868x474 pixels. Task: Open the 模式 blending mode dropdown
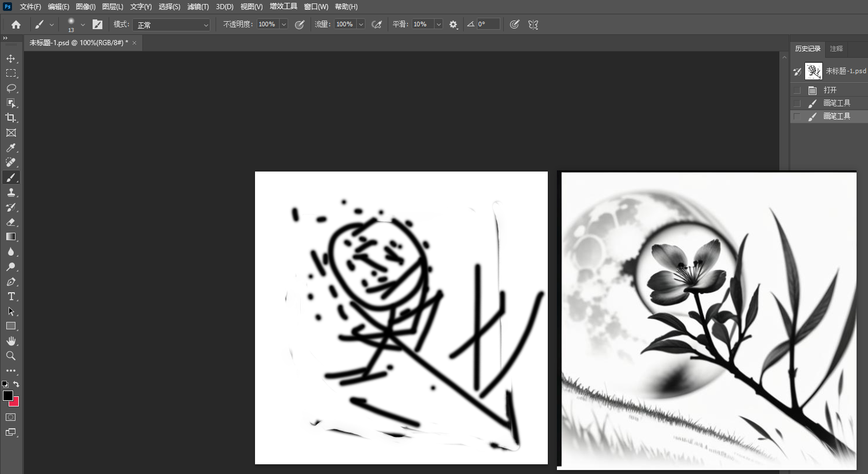[172, 25]
